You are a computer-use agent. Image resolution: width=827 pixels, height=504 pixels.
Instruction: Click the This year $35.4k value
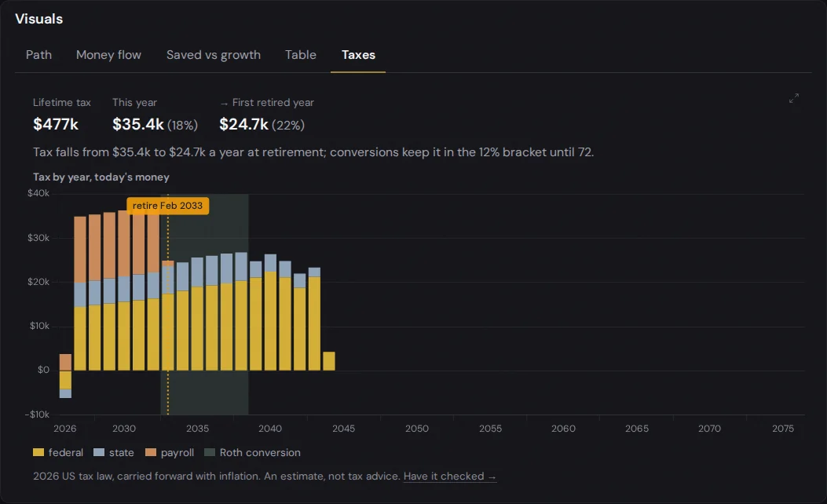pyautogui.click(x=138, y=124)
